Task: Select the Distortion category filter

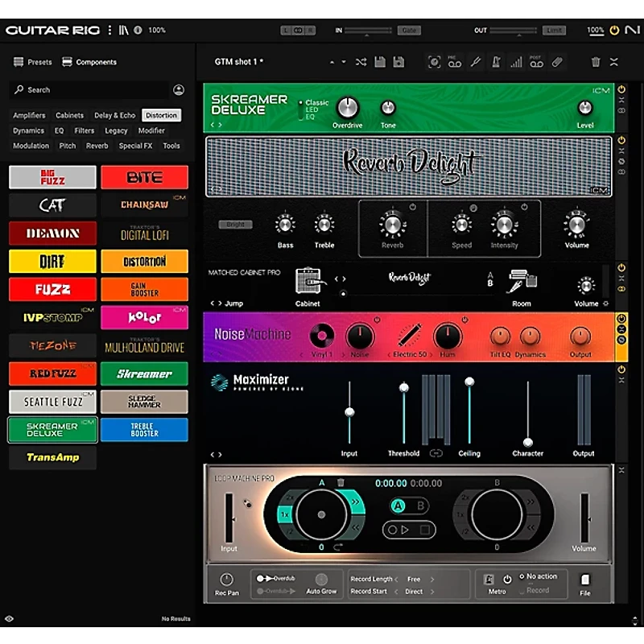Action: [161, 115]
